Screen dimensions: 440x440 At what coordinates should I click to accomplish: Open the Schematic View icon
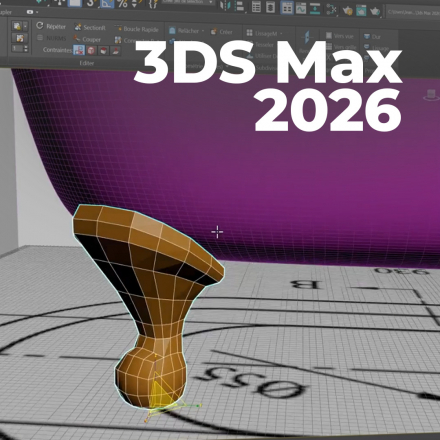pos(315,9)
